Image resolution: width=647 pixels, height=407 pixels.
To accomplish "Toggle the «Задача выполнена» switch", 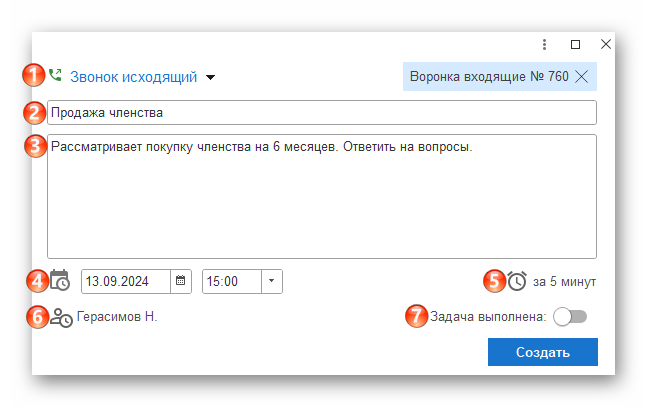I will [x=570, y=317].
